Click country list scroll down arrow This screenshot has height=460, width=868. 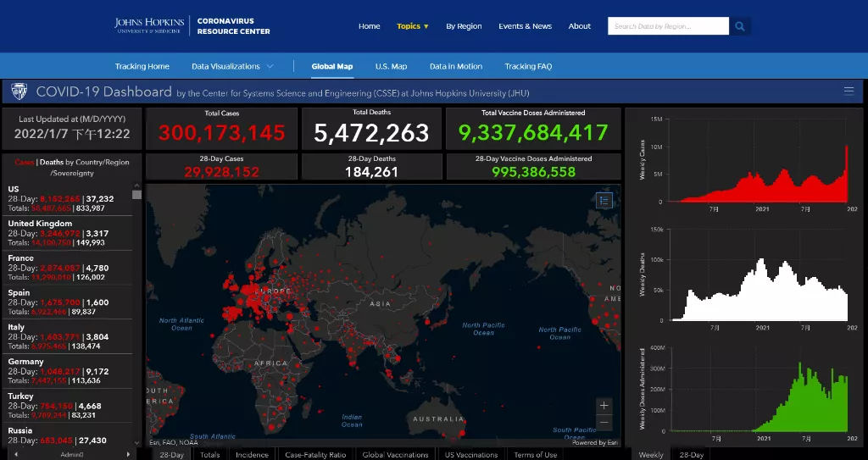(136, 443)
